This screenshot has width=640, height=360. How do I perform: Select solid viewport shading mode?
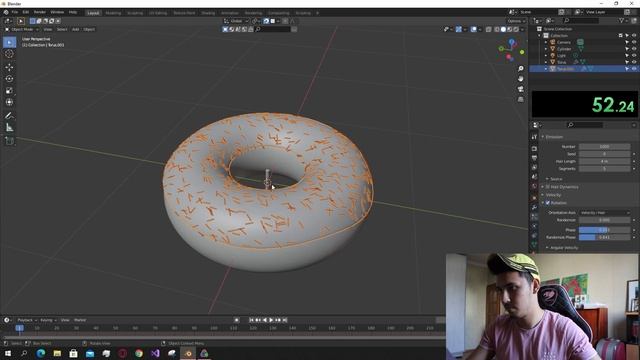pyautogui.click(x=503, y=29)
